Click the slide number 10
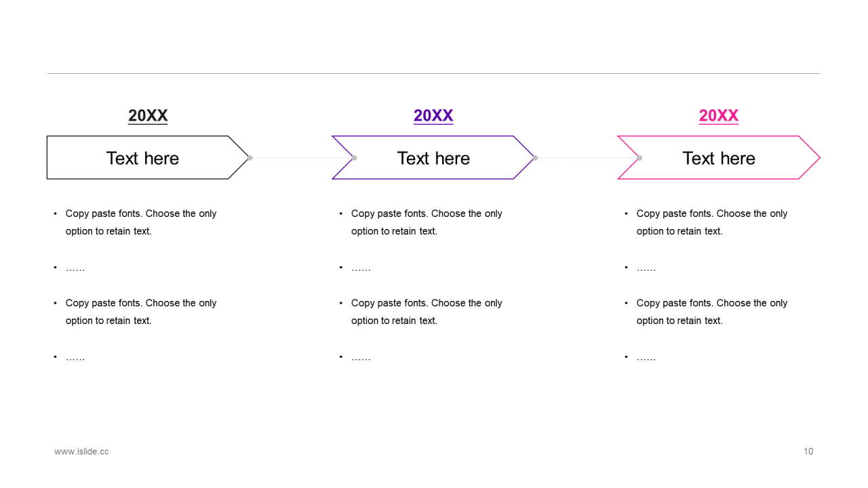The width and height of the screenshot is (868, 488). [x=808, y=451]
